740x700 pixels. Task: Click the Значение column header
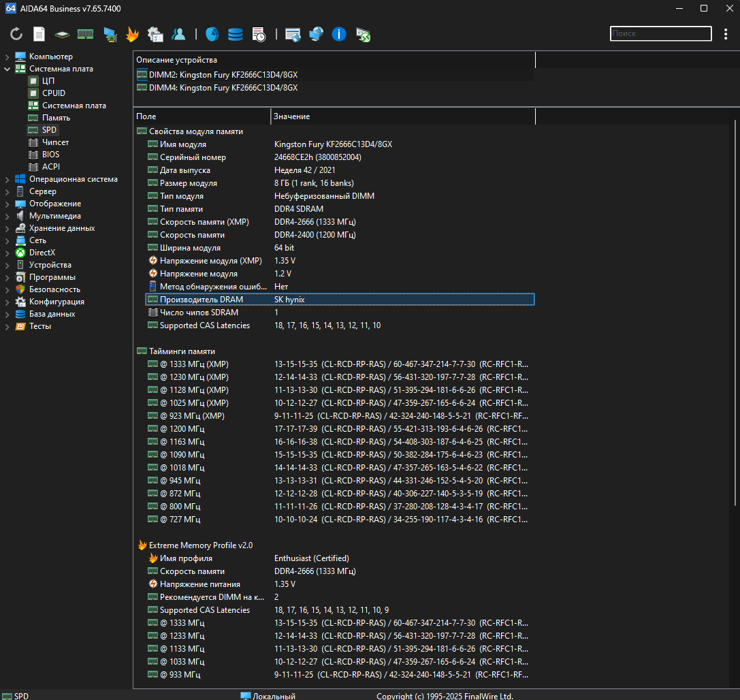tap(403, 116)
